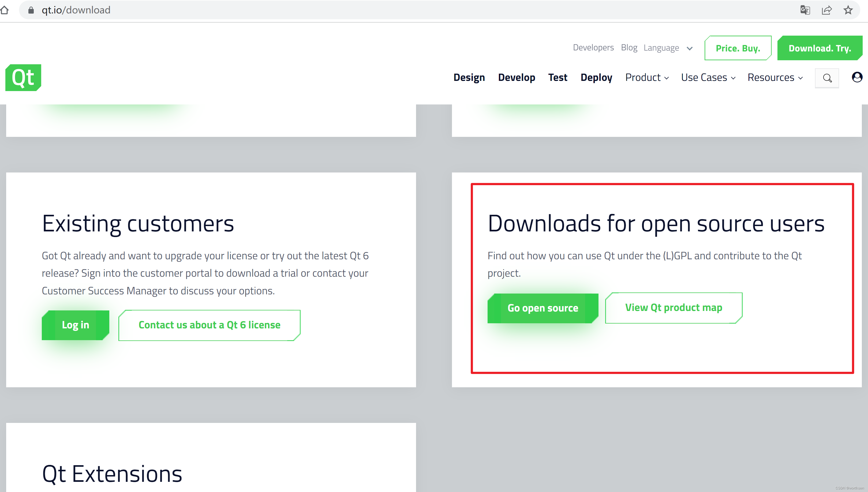
Task: Open the Develop menu item
Action: point(517,77)
